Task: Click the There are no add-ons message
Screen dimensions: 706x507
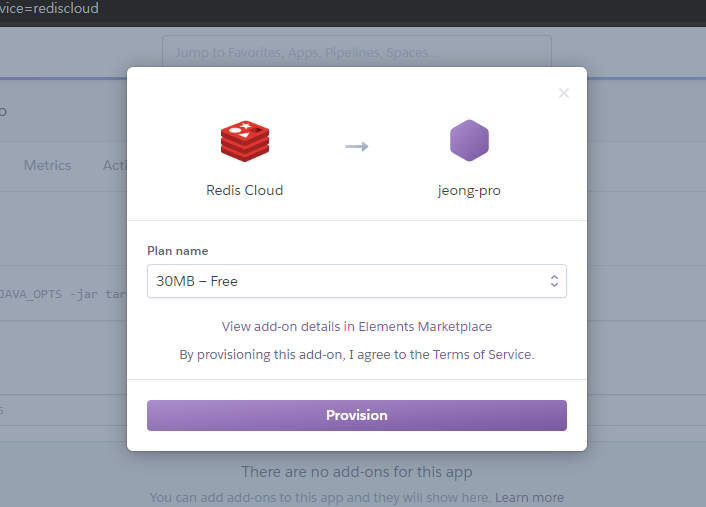Action: 357,472
